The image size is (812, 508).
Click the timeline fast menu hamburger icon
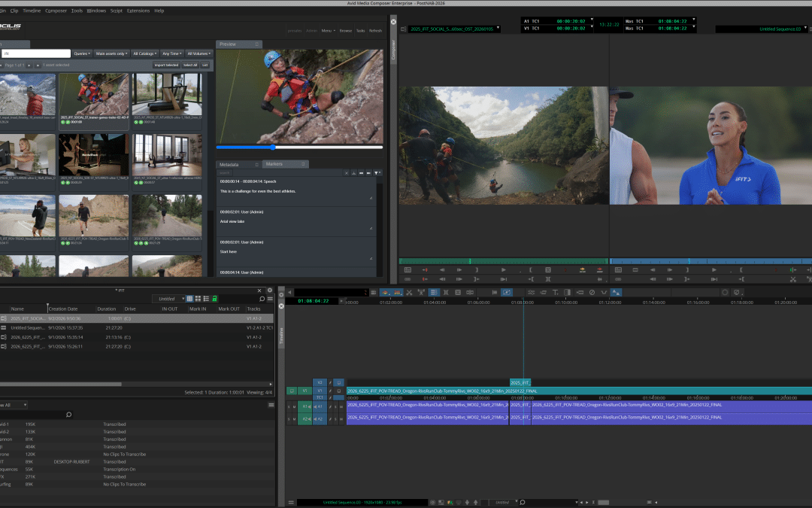click(291, 502)
